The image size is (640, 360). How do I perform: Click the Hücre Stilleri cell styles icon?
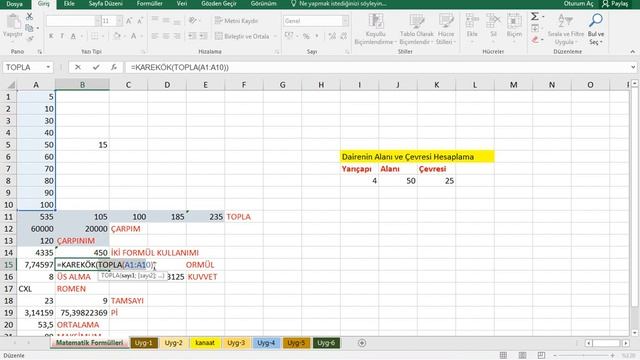click(x=446, y=21)
